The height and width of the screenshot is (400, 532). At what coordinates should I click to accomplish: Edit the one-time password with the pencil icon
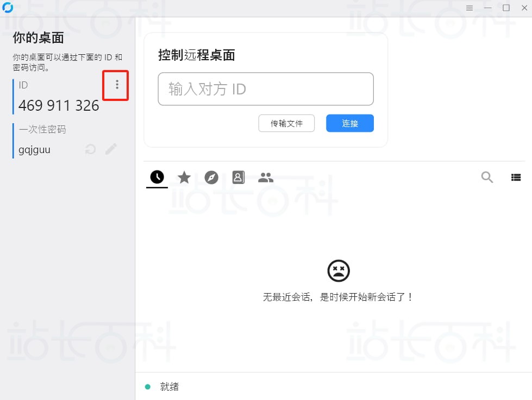pyautogui.click(x=111, y=149)
